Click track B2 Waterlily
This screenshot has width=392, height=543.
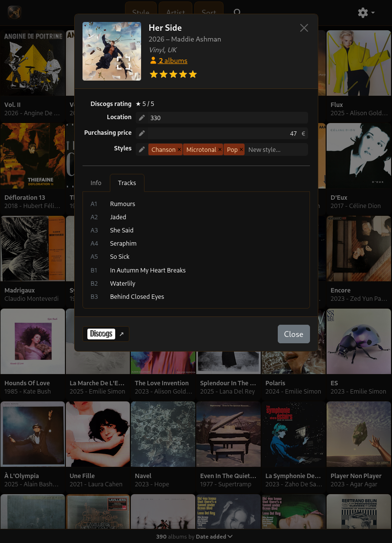[123, 283]
